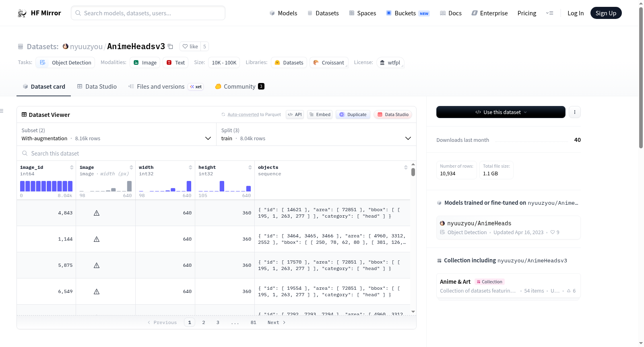Jump to page 81 of the dataset
644x347 pixels.
(x=254, y=322)
